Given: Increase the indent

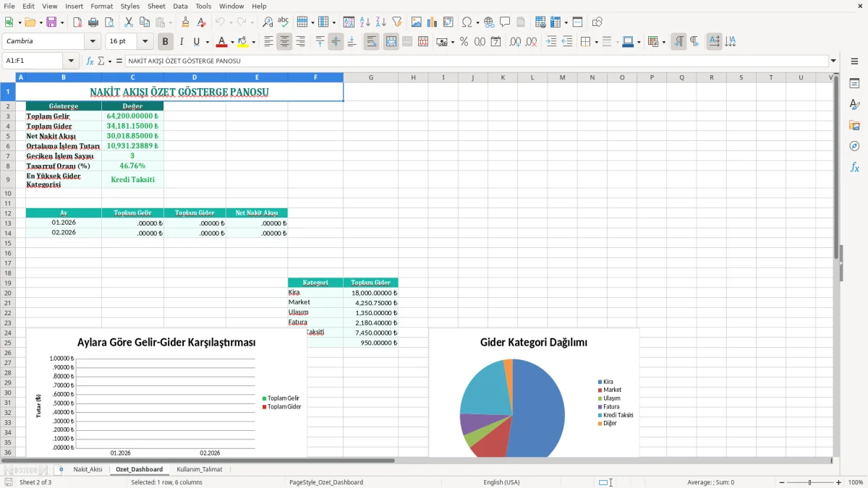Looking at the screenshot, I should tap(551, 42).
